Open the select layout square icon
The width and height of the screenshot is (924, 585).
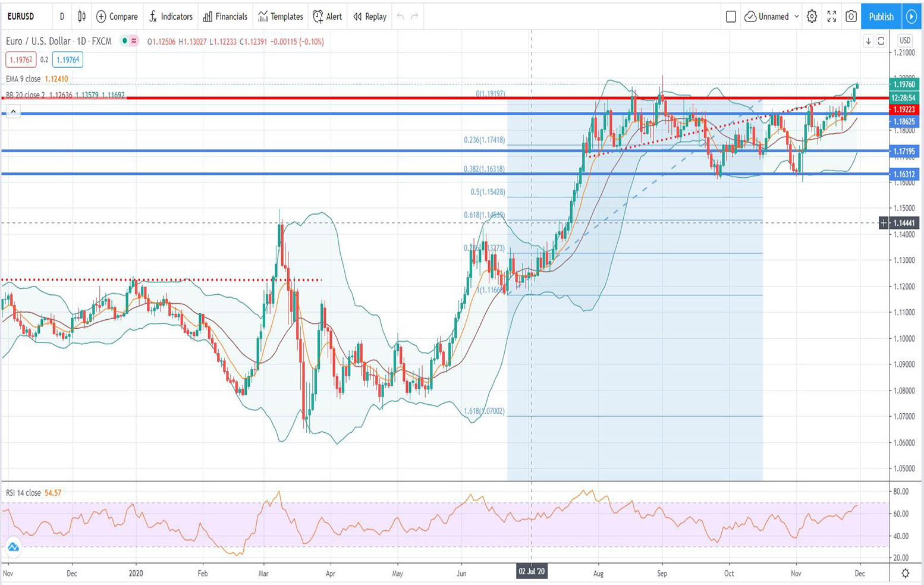coord(731,17)
